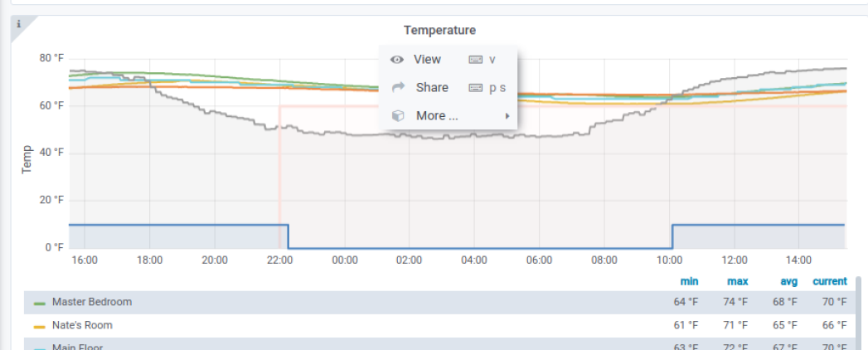The height and width of the screenshot is (350, 868).
Task: Sort legend by the avg column
Action: (788, 282)
